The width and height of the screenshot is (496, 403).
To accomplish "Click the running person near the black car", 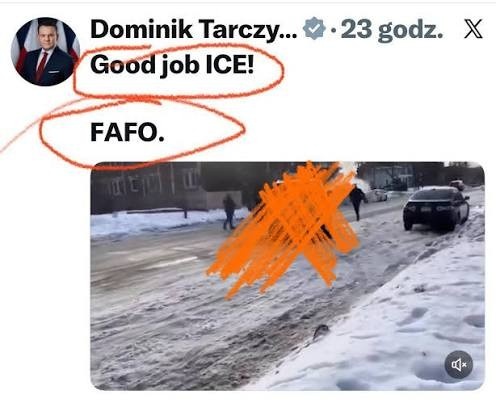I will (357, 202).
